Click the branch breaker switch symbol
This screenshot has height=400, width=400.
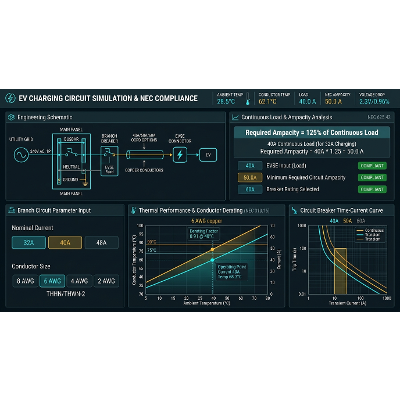(109, 154)
